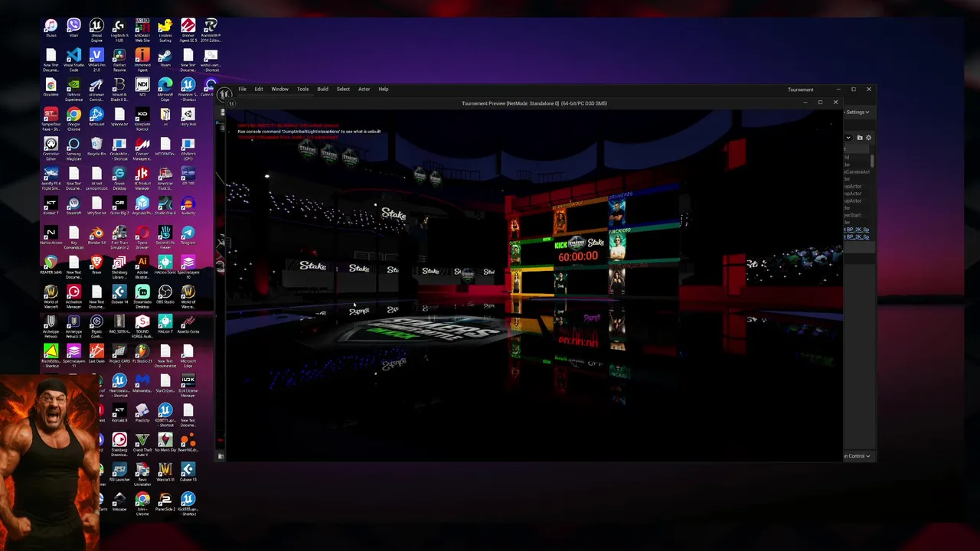
Task: Open the Tools menu in Unreal editor
Action: pos(303,89)
